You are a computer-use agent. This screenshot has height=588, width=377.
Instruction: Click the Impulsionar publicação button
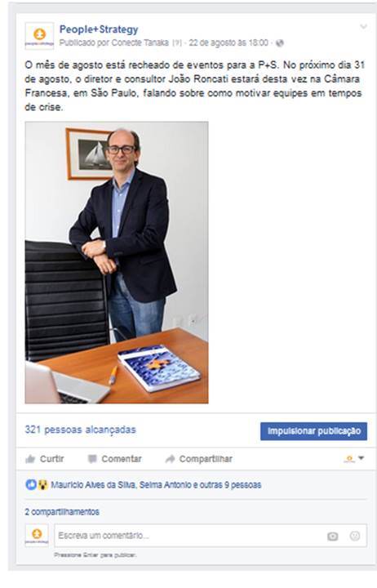point(313,431)
